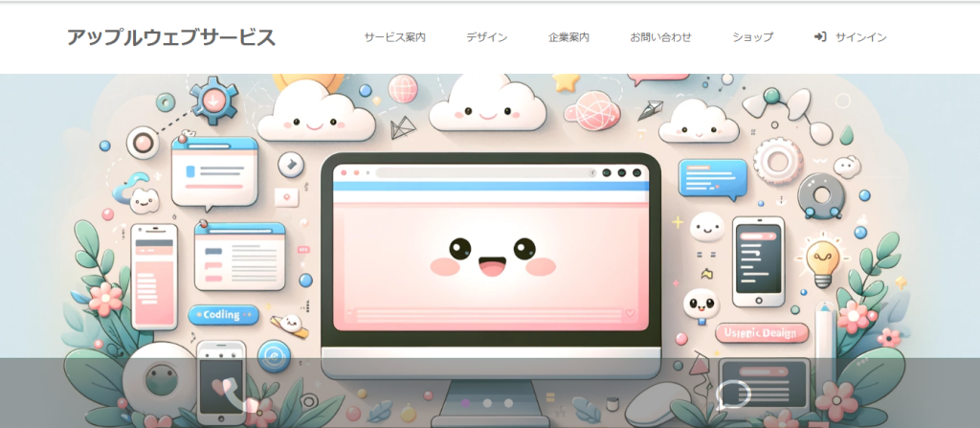Click the アップルウェブサービス site logo

coord(171,37)
